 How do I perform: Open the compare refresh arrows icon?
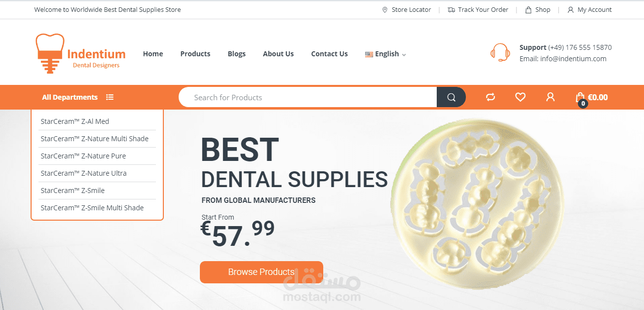490,97
